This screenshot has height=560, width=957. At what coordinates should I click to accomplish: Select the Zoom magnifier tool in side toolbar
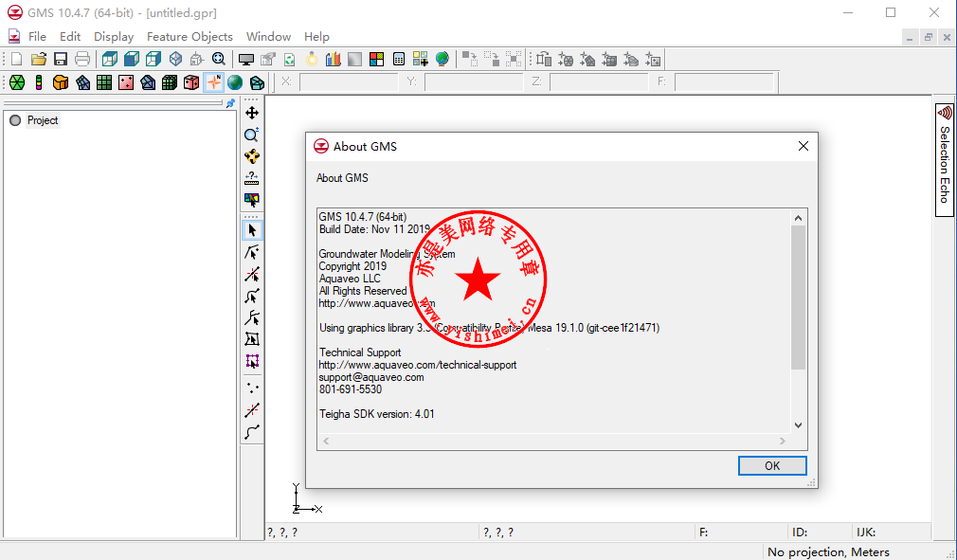(251, 135)
